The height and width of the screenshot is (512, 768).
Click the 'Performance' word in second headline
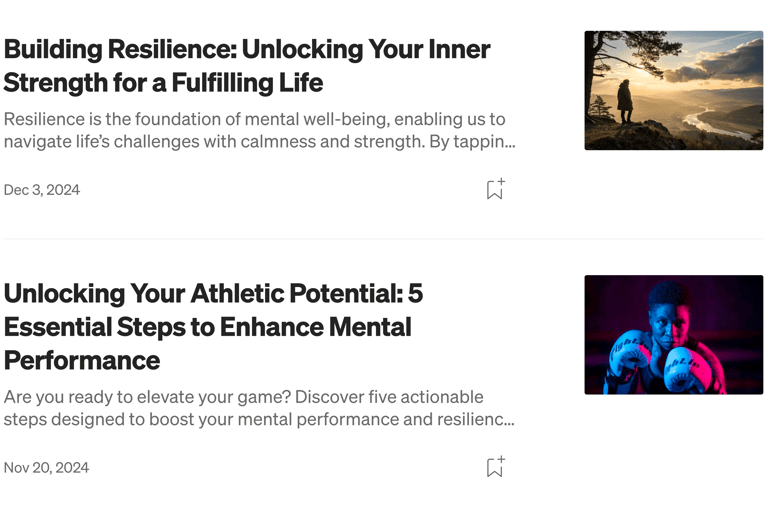(x=82, y=359)
